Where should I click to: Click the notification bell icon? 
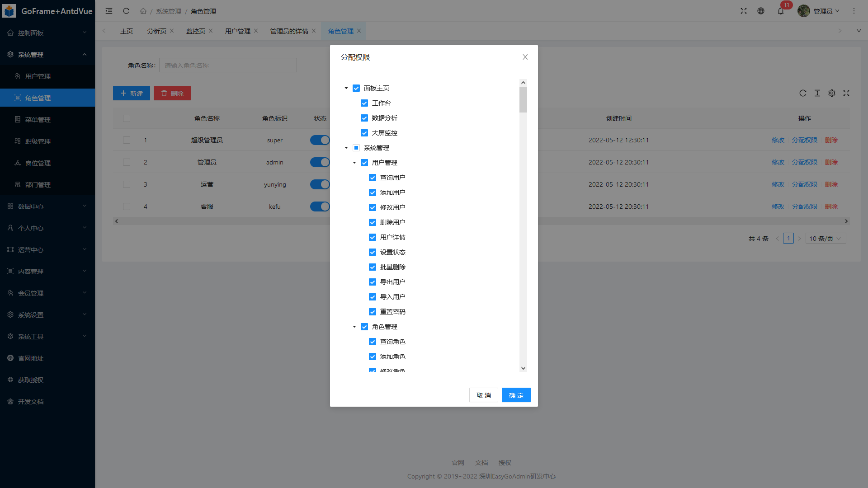tap(781, 11)
